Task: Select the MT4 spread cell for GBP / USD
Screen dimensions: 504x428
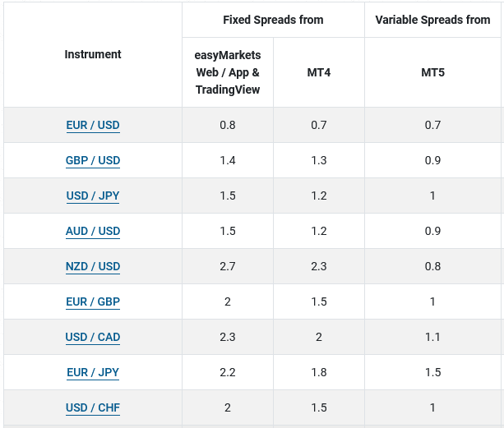Action: [x=319, y=160]
